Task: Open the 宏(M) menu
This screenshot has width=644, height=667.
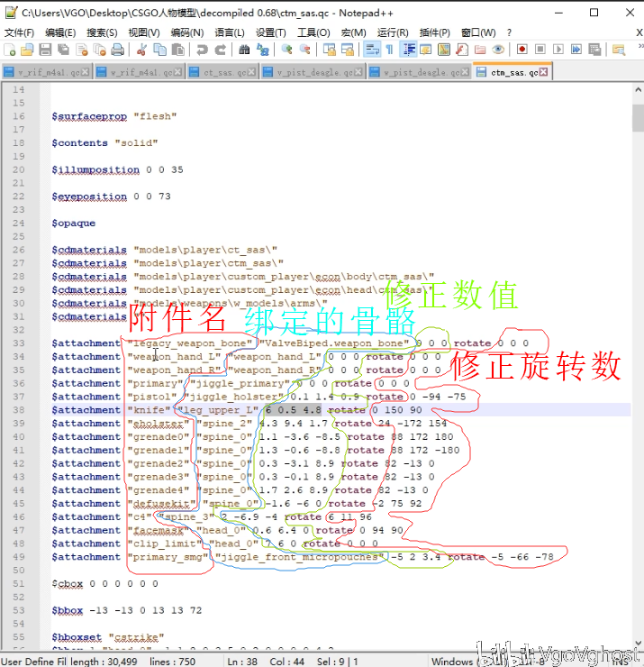Action: pos(353,32)
